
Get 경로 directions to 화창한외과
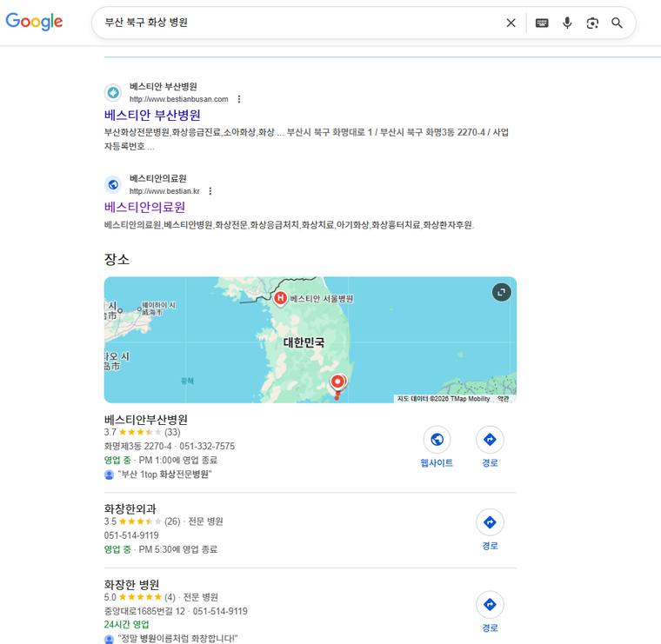point(490,530)
